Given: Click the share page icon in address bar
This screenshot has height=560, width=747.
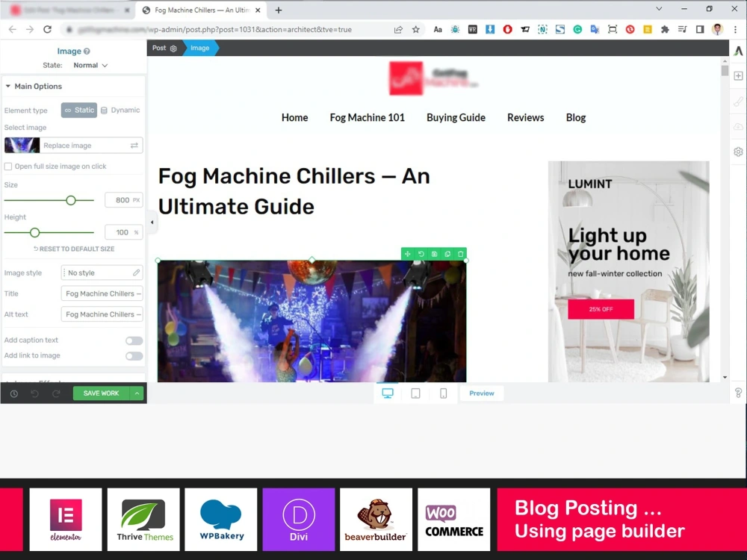Looking at the screenshot, I should tap(398, 30).
